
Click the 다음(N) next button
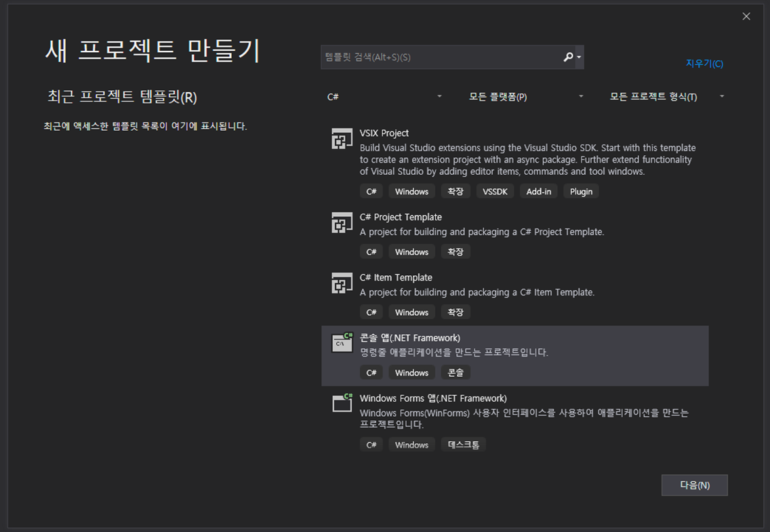coord(694,485)
